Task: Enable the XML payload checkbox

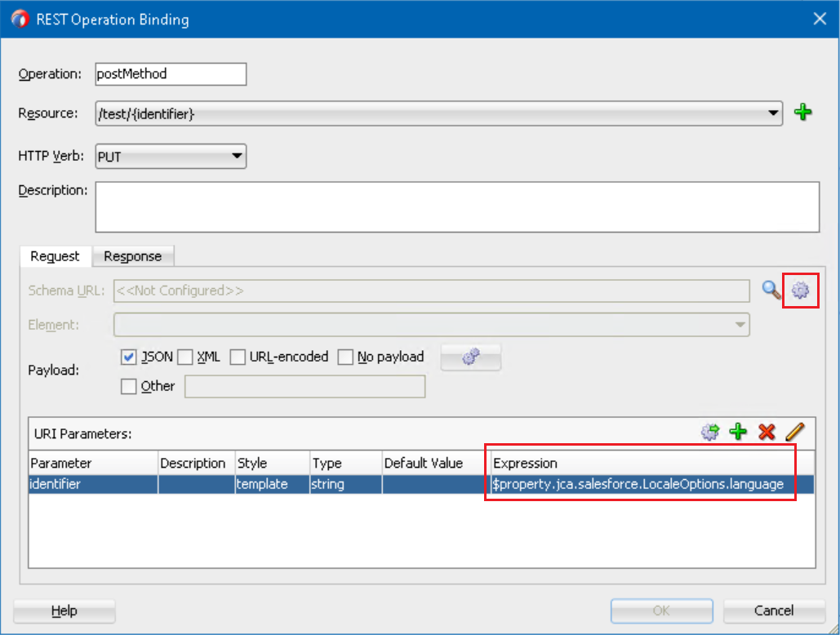Action: (x=185, y=357)
